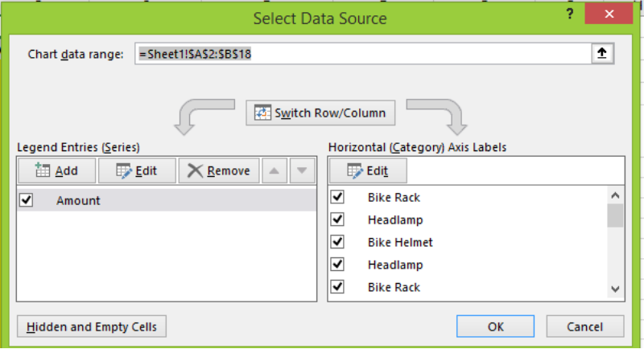Select Bike Helmet label text
The width and height of the screenshot is (644, 349).
(x=400, y=242)
